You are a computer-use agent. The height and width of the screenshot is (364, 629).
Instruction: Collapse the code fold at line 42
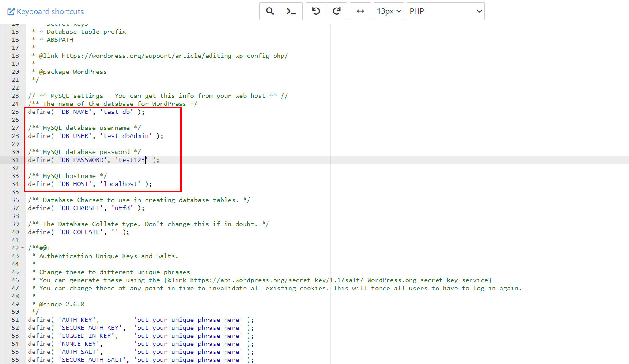tap(22, 248)
